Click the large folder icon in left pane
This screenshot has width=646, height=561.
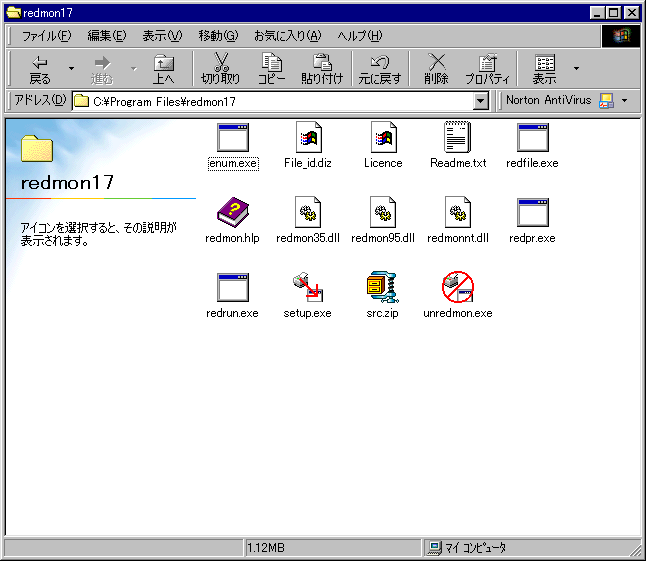click(x=37, y=148)
